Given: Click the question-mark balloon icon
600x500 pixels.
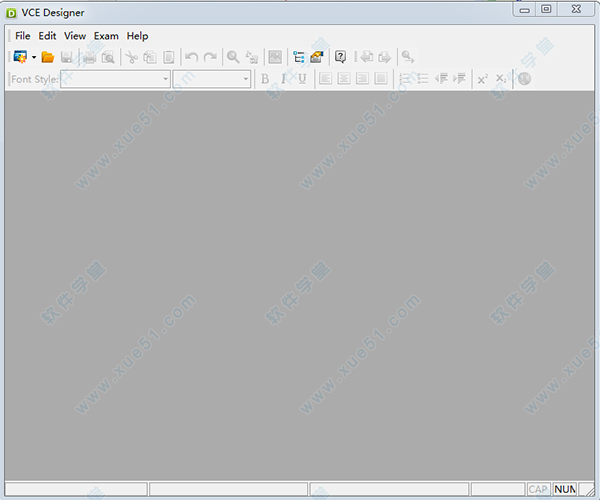Looking at the screenshot, I should pos(341,57).
